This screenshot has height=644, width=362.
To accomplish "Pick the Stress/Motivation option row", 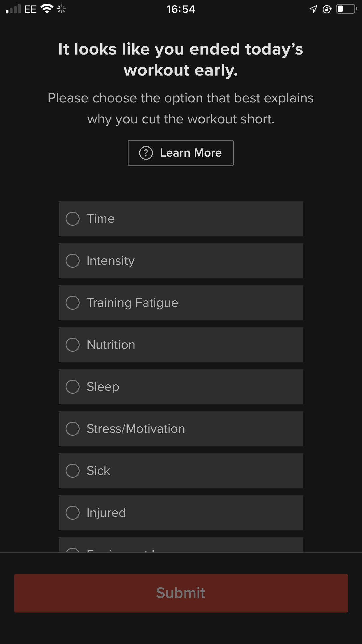I will pos(181,429).
